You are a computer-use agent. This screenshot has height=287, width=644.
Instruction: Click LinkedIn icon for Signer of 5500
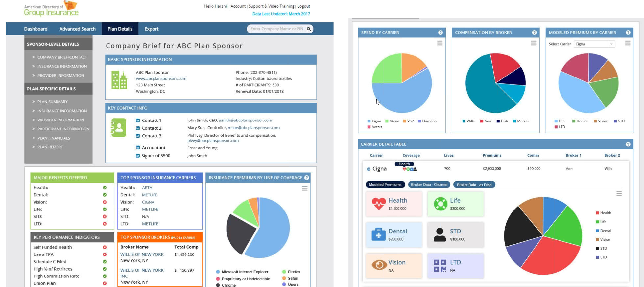coord(138,156)
